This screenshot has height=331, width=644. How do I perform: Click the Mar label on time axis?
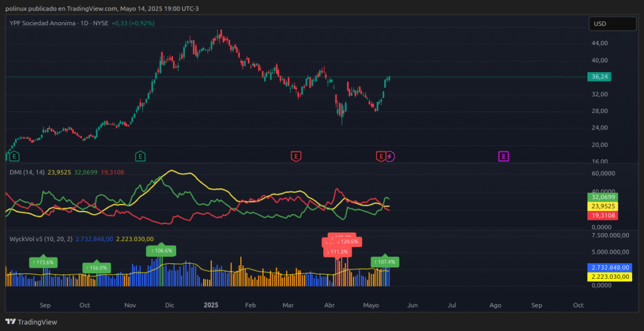click(x=288, y=305)
